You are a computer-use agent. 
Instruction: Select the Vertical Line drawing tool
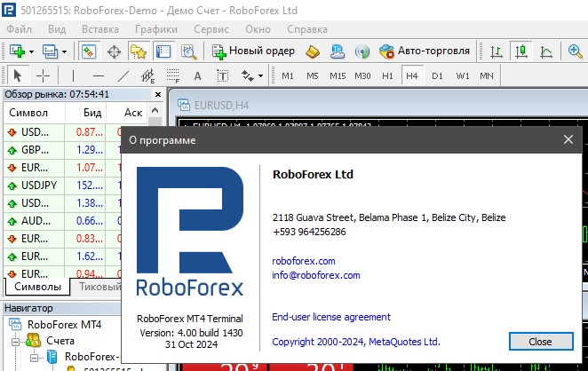click(x=73, y=76)
